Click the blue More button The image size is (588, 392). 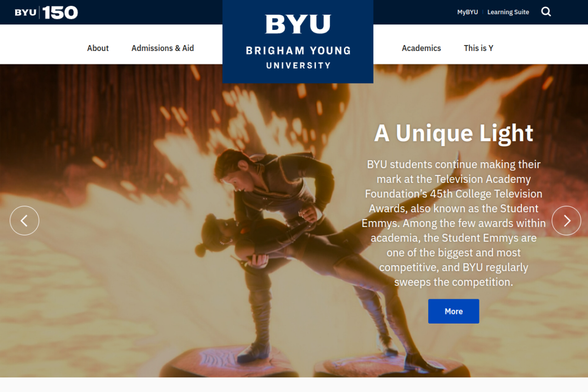(x=453, y=311)
